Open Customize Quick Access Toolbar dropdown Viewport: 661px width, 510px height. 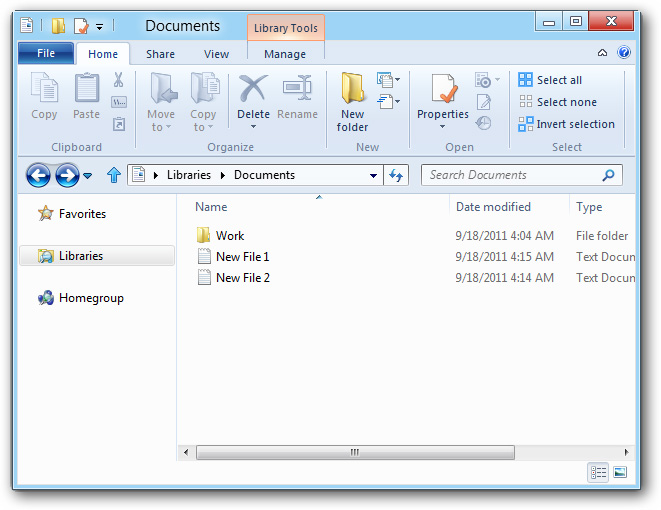click(99, 27)
